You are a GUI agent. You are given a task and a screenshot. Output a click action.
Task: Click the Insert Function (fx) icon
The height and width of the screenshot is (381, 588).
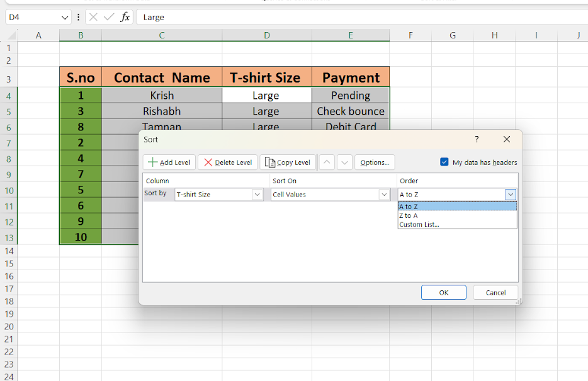pyautogui.click(x=125, y=17)
